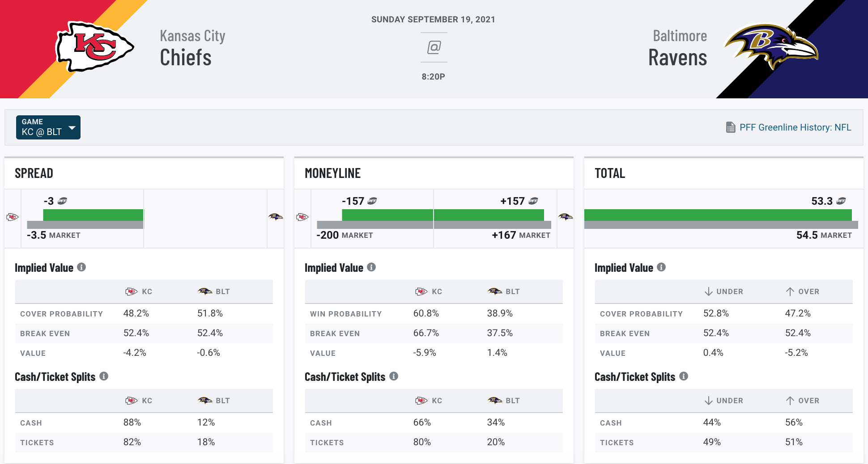
Task: Click KC cover probability 48.2%
Action: (x=136, y=313)
